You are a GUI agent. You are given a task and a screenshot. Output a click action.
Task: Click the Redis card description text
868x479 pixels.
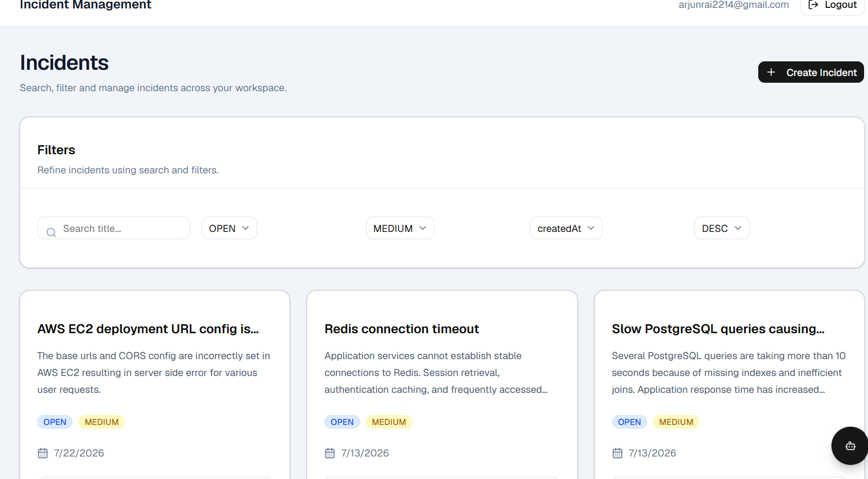(x=436, y=373)
